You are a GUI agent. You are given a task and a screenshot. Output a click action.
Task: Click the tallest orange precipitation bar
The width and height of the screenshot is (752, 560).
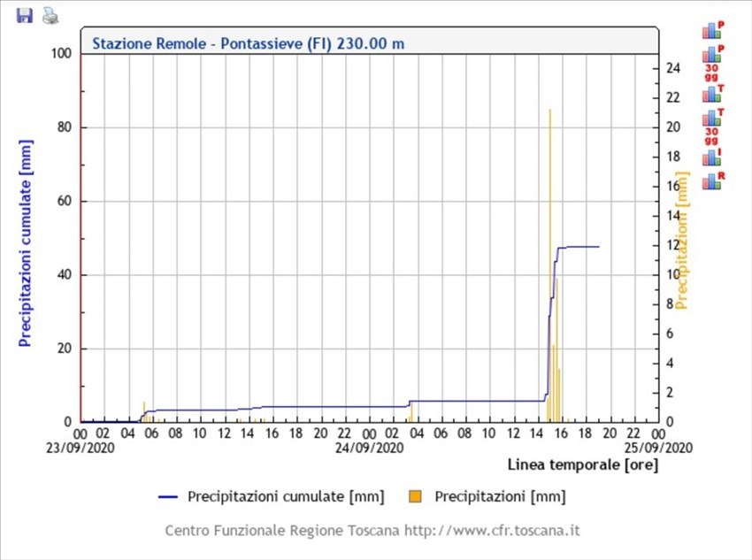[x=550, y=265]
